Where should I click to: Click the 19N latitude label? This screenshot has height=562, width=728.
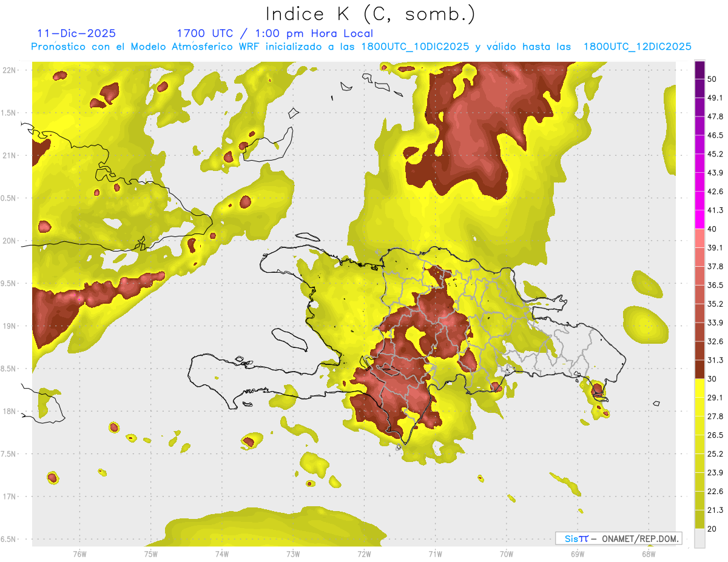tap(10, 326)
